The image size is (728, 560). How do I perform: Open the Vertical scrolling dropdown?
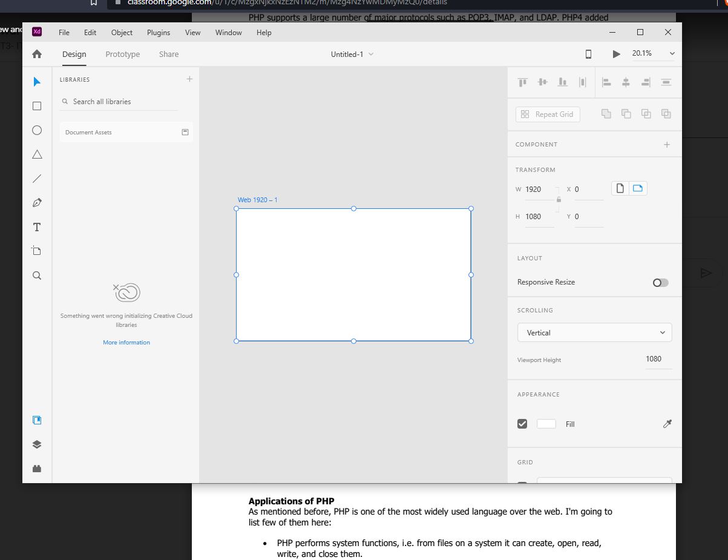click(x=594, y=332)
